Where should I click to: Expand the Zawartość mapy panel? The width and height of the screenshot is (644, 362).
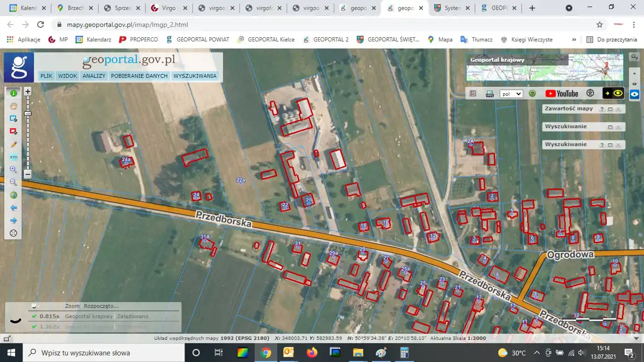(x=610, y=109)
